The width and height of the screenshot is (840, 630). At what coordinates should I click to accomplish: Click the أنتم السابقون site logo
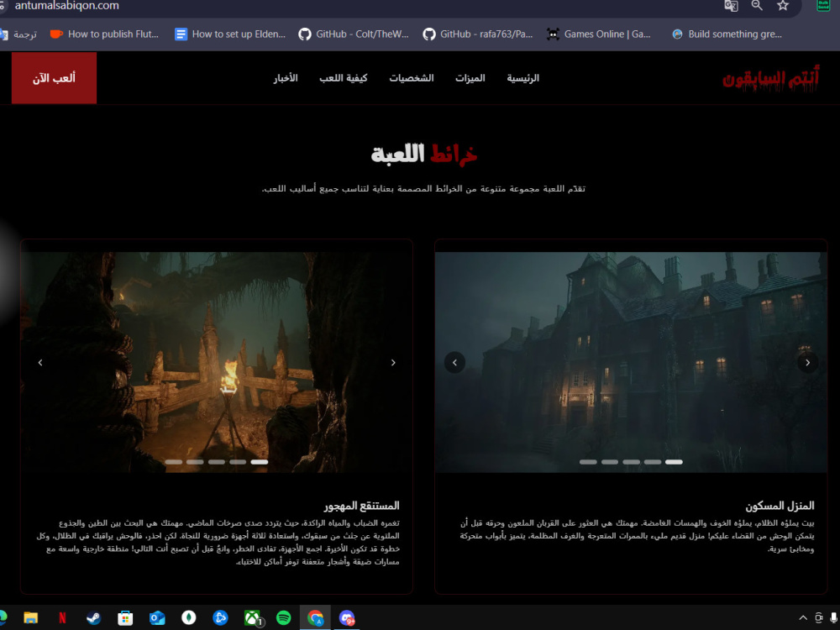(x=770, y=79)
